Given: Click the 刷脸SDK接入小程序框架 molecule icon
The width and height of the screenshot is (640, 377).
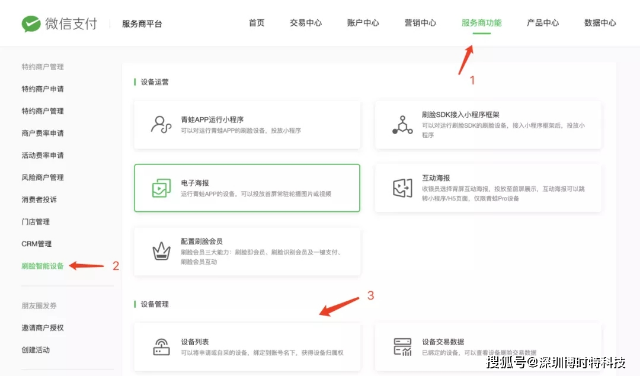Looking at the screenshot, I should tap(402, 125).
